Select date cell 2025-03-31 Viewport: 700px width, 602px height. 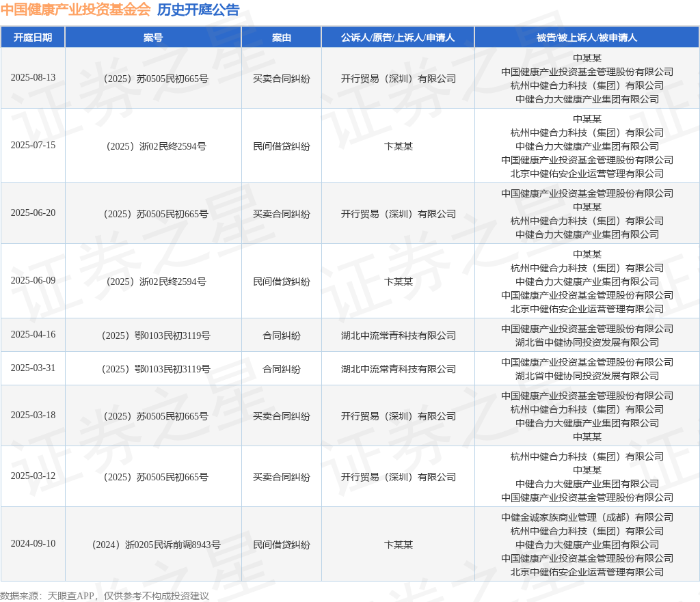[x=33, y=368]
